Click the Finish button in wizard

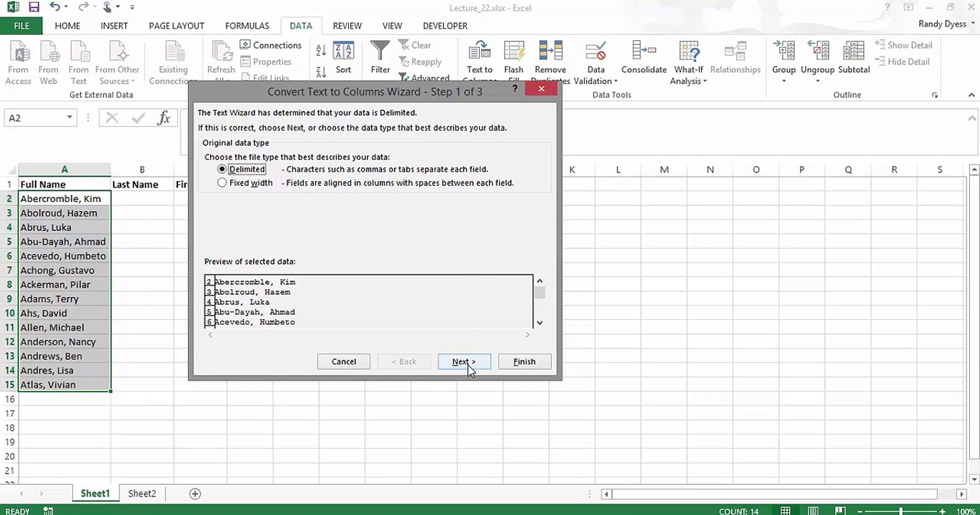tap(524, 362)
